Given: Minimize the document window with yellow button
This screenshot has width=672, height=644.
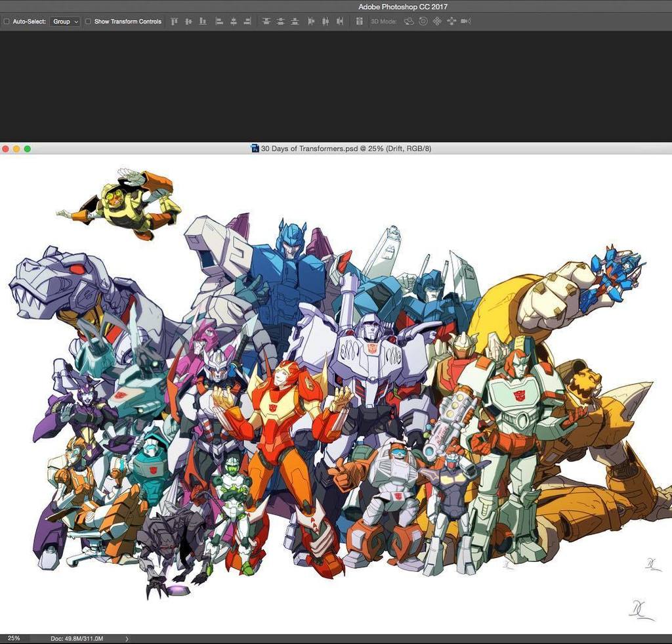Looking at the screenshot, I should [x=16, y=149].
